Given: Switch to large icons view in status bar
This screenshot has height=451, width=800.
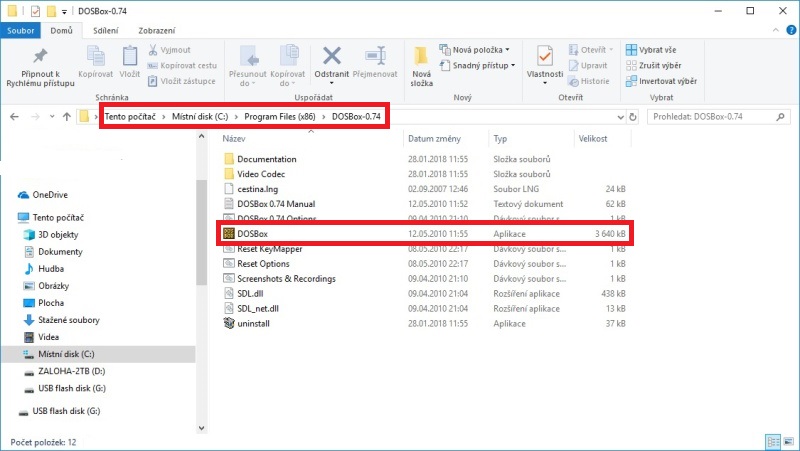Looking at the screenshot, I should click(x=789, y=442).
